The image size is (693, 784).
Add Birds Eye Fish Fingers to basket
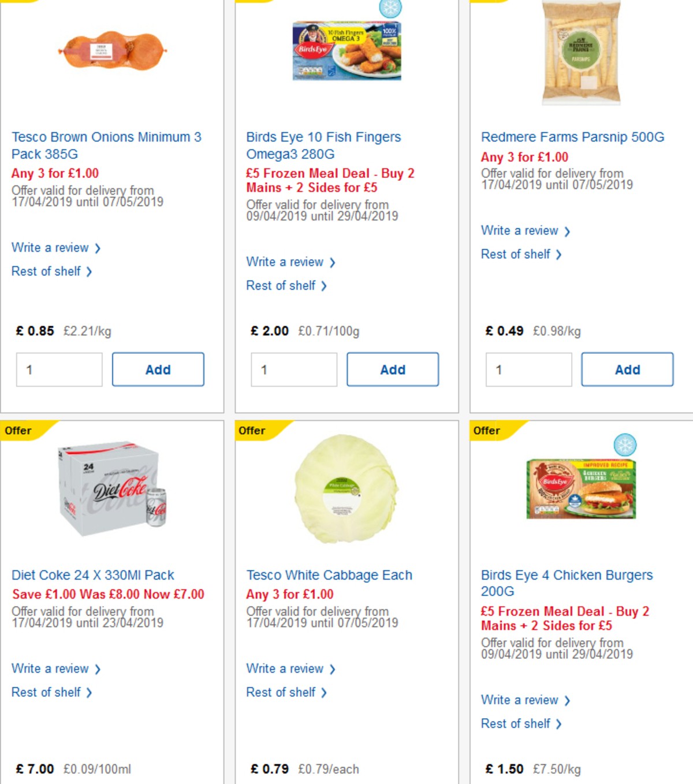click(x=393, y=369)
